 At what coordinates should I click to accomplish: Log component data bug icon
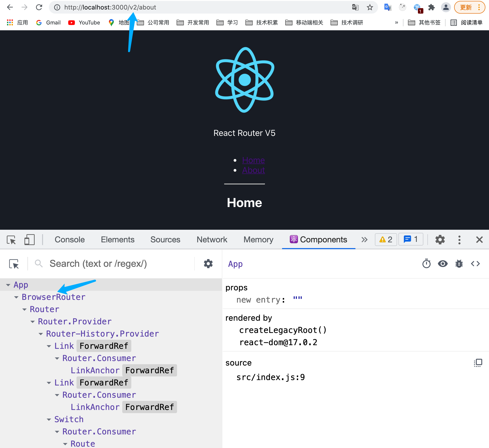[x=459, y=264]
